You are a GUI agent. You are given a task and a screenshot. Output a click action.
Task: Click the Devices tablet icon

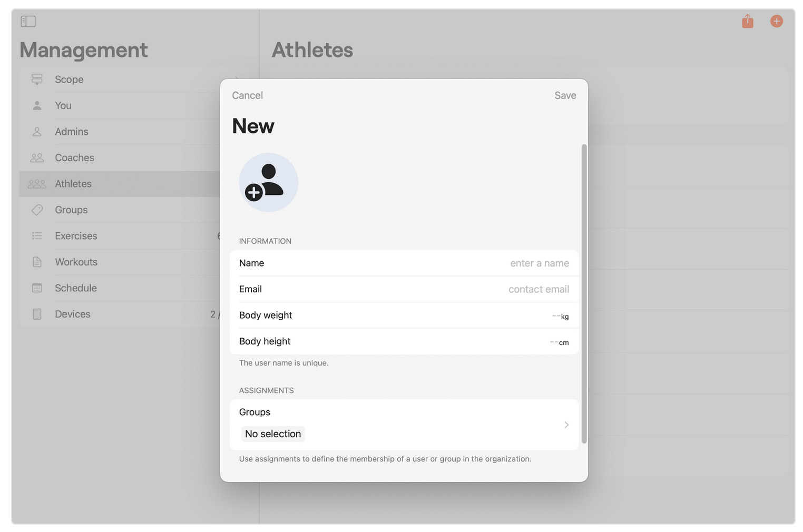point(37,314)
